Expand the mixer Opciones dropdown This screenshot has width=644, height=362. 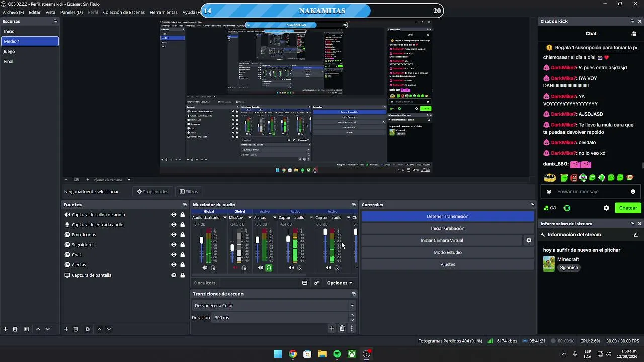tap(340, 283)
